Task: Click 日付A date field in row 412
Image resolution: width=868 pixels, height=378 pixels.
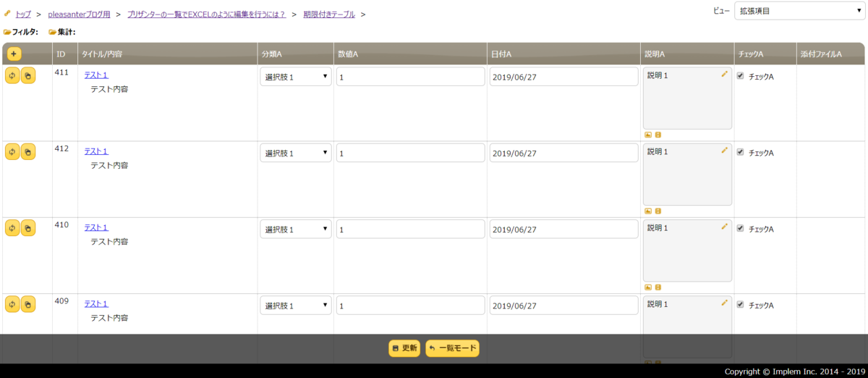Action: click(x=564, y=153)
